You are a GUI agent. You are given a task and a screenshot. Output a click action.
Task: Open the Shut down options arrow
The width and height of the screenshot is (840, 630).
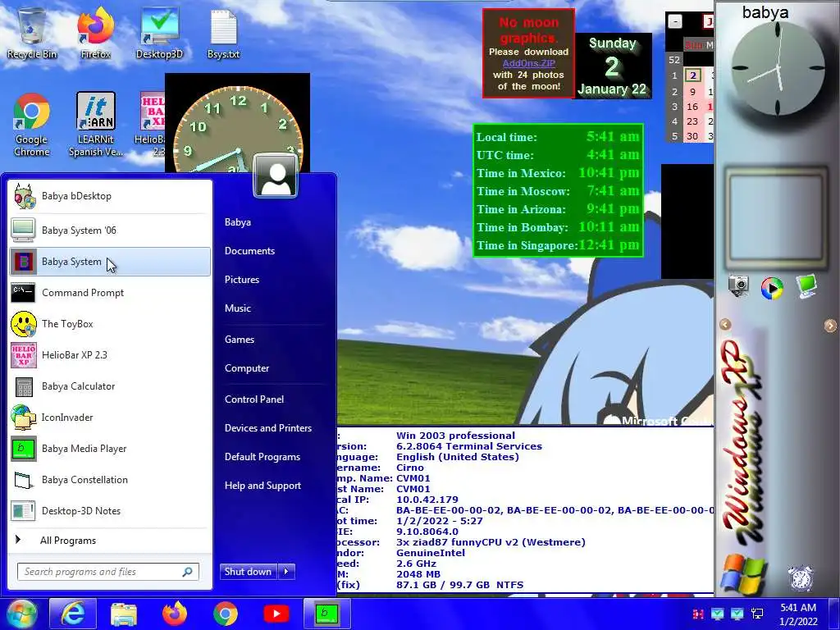pyautogui.click(x=286, y=572)
